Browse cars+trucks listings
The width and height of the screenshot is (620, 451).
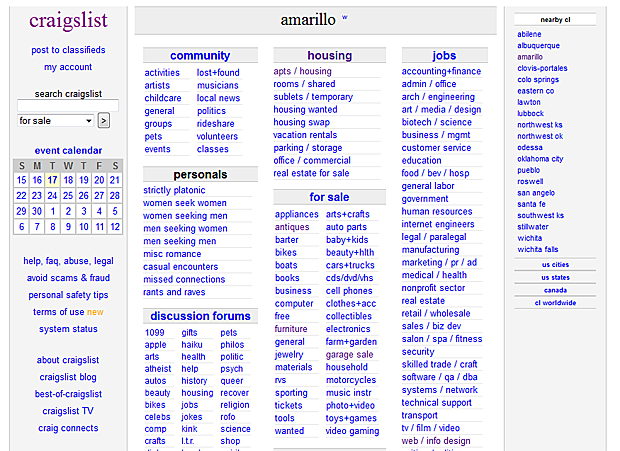[350, 265]
